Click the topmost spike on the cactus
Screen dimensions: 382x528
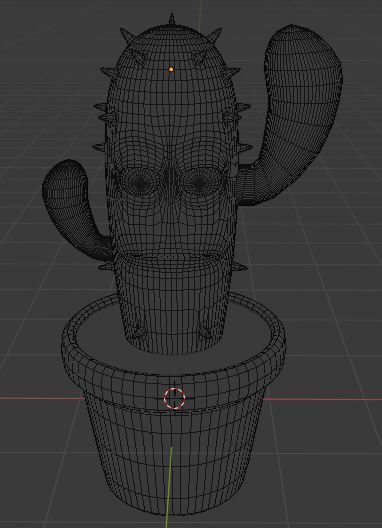(x=172, y=19)
